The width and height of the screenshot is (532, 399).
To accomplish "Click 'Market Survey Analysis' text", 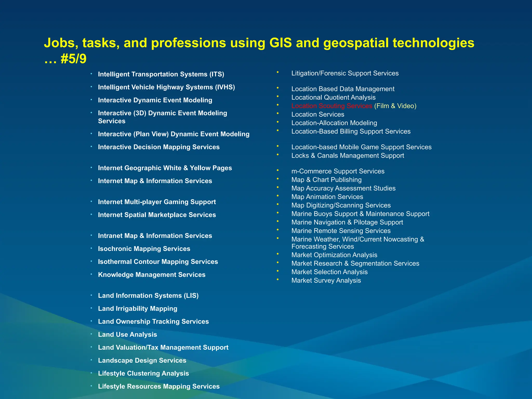I will (x=326, y=281).
